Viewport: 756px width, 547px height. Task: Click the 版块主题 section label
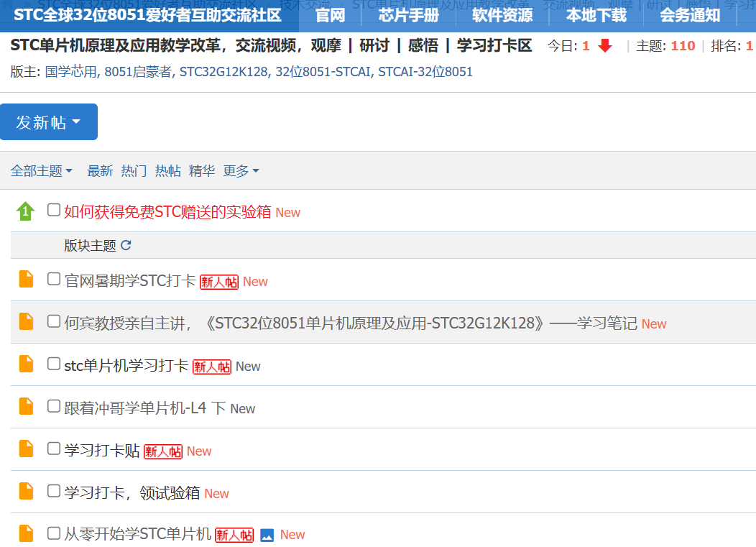point(90,246)
